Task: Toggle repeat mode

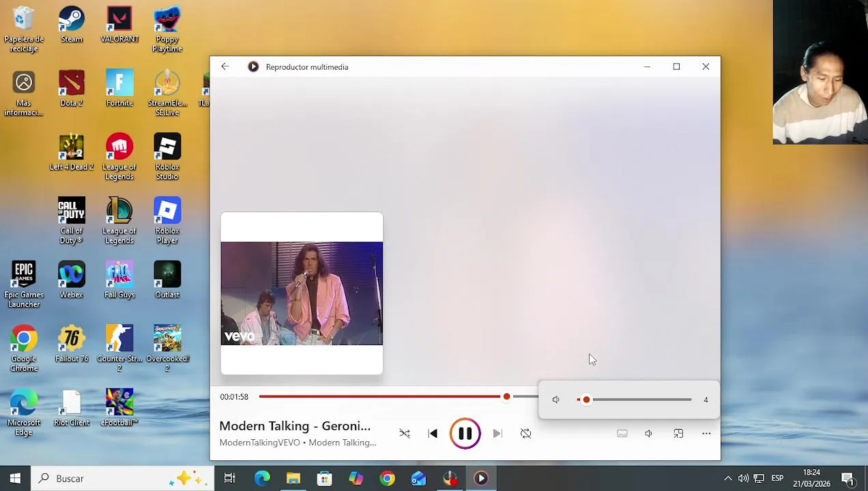Action: click(x=525, y=434)
